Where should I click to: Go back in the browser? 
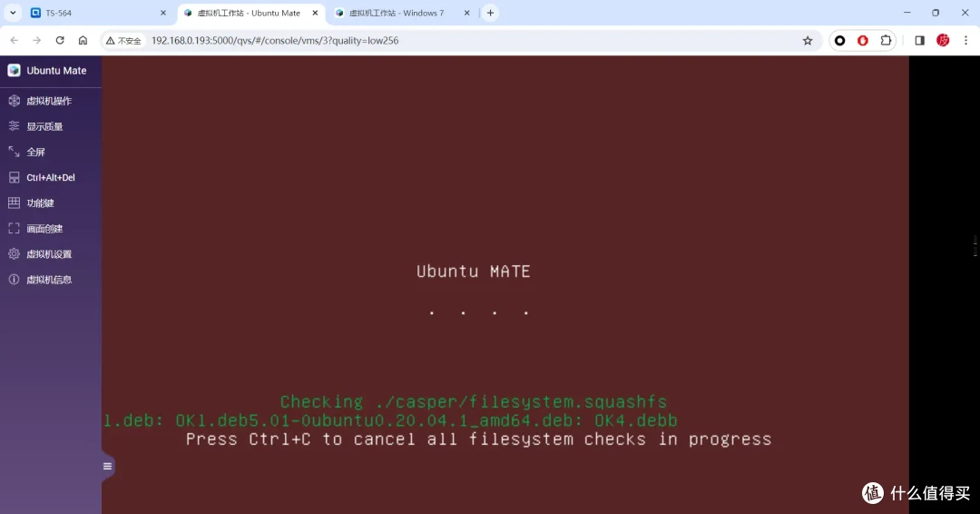click(15, 40)
